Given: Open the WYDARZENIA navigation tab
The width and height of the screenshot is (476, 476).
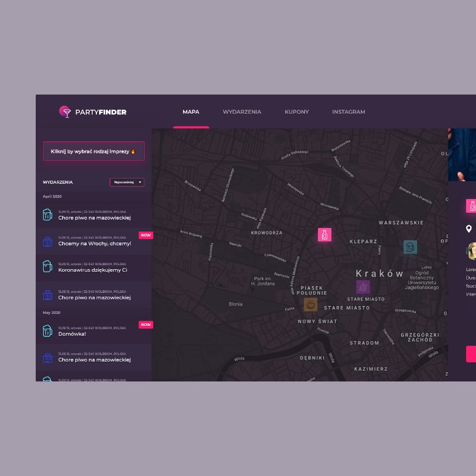Looking at the screenshot, I should 242,112.
